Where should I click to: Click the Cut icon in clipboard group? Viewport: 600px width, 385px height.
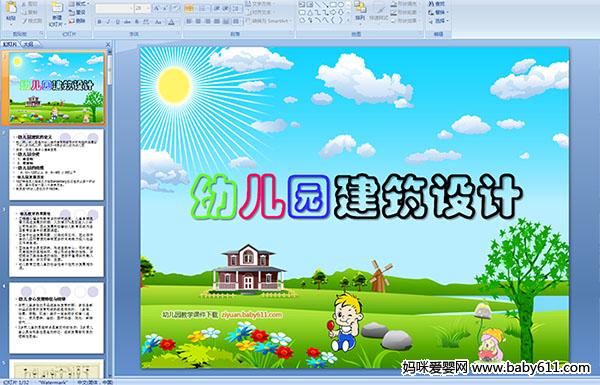(x=24, y=4)
